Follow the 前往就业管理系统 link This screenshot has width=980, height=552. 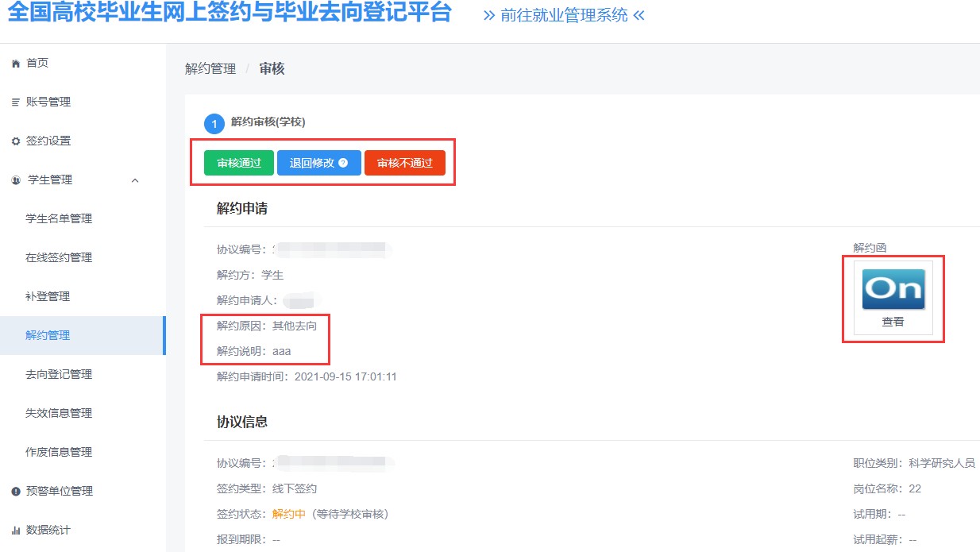point(564,15)
